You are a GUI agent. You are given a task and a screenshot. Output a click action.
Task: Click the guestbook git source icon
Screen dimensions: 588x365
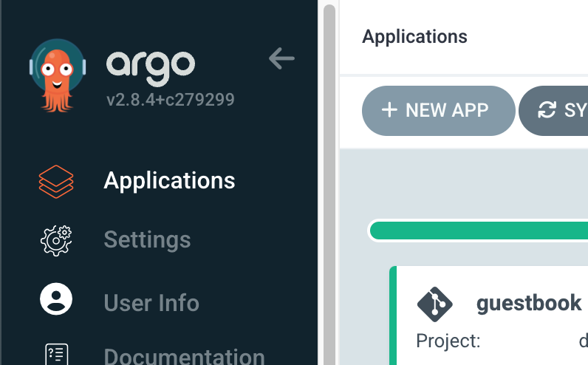[x=434, y=304]
